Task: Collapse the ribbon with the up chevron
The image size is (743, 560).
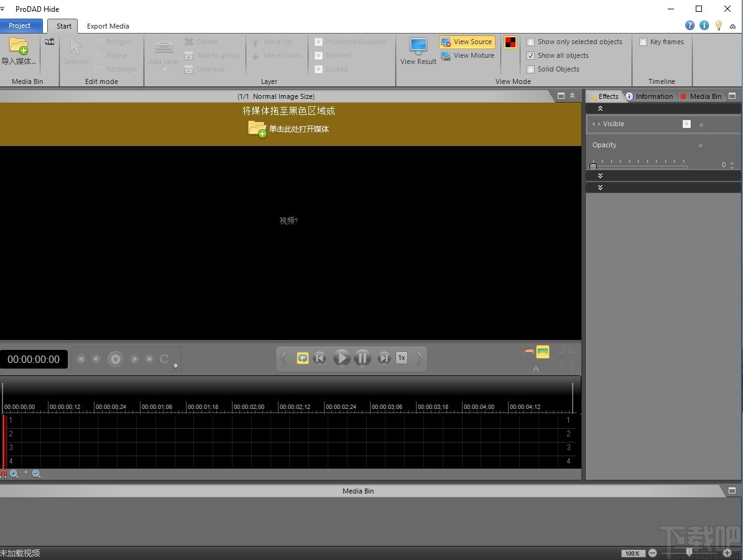Action: pyautogui.click(x=733, y=27)
